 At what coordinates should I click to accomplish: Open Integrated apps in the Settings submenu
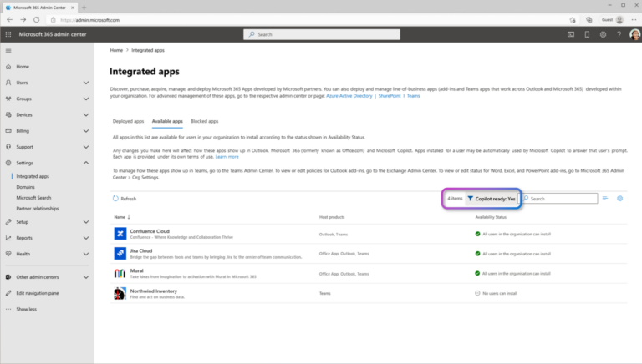coord(33,176)
